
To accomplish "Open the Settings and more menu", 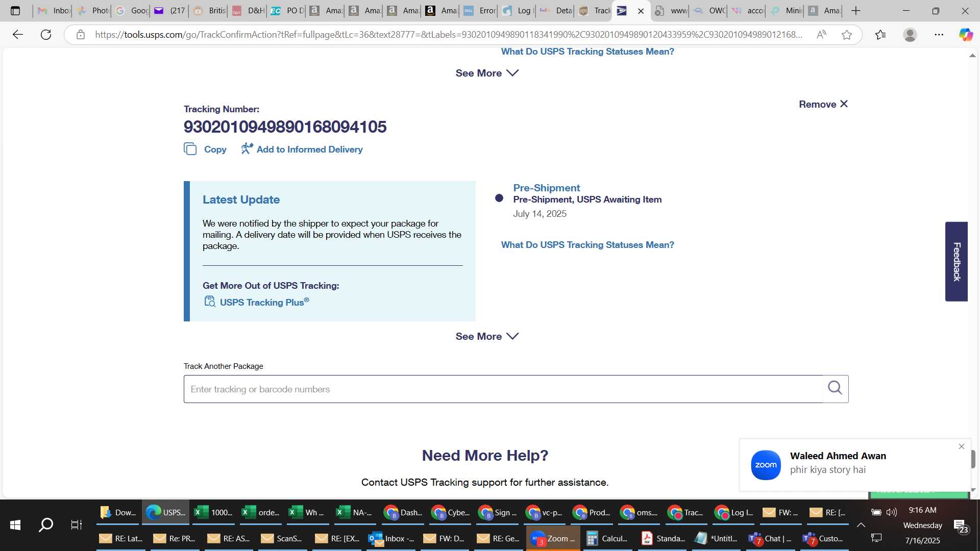I will 939,35.
